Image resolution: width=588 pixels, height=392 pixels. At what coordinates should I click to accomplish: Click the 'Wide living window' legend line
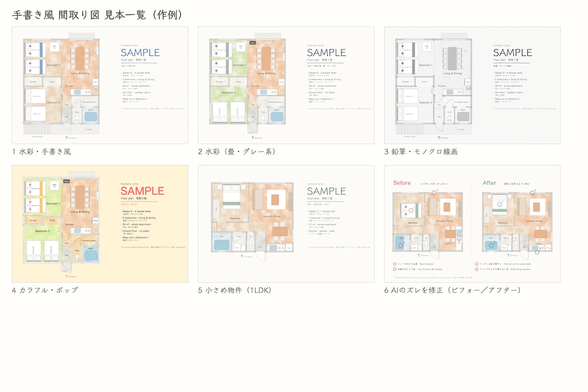coord(503,269)
